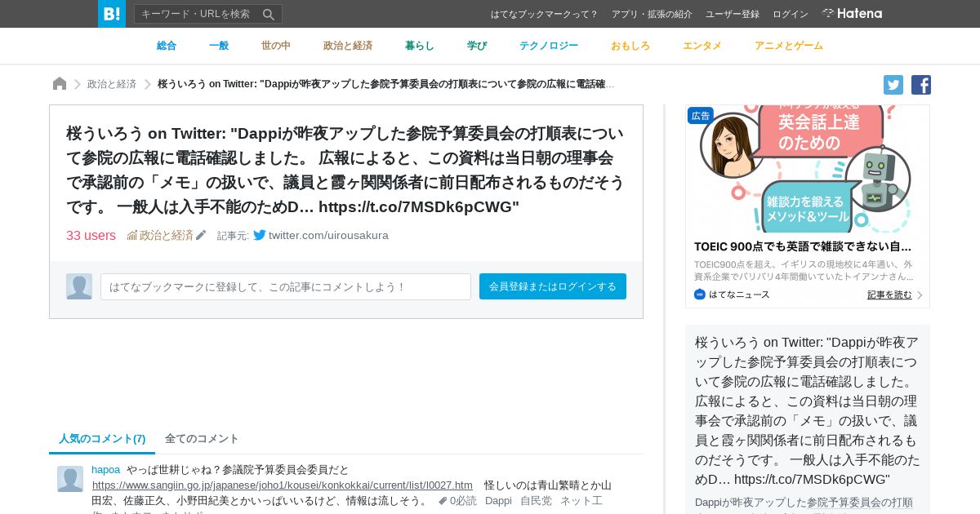Switch to 全てのコメント tab

(202, 439)
